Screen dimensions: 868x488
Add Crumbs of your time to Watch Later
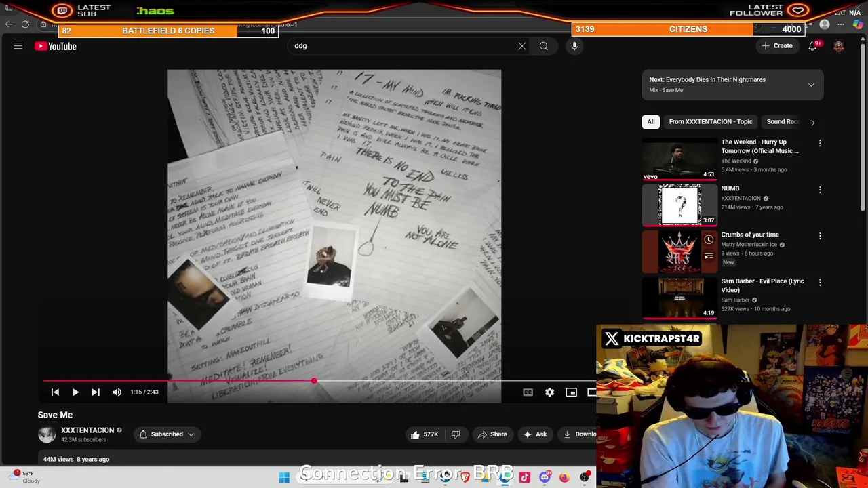click(x=708, y=240)
